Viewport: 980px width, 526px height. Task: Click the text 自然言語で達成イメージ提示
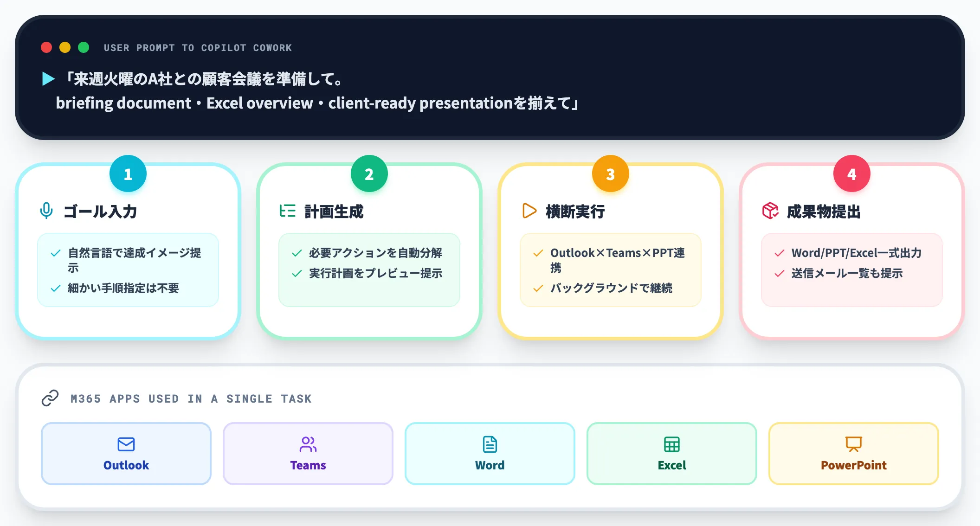coord(135,260)
